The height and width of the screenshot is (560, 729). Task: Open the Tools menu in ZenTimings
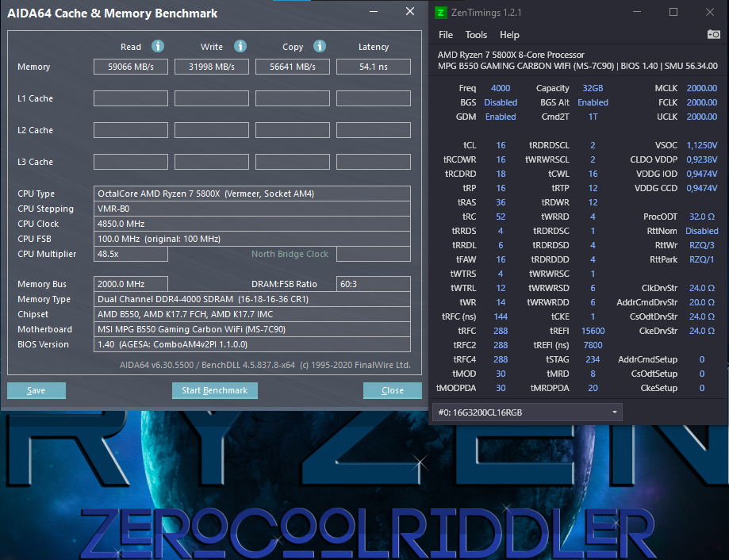pos(476,35)
